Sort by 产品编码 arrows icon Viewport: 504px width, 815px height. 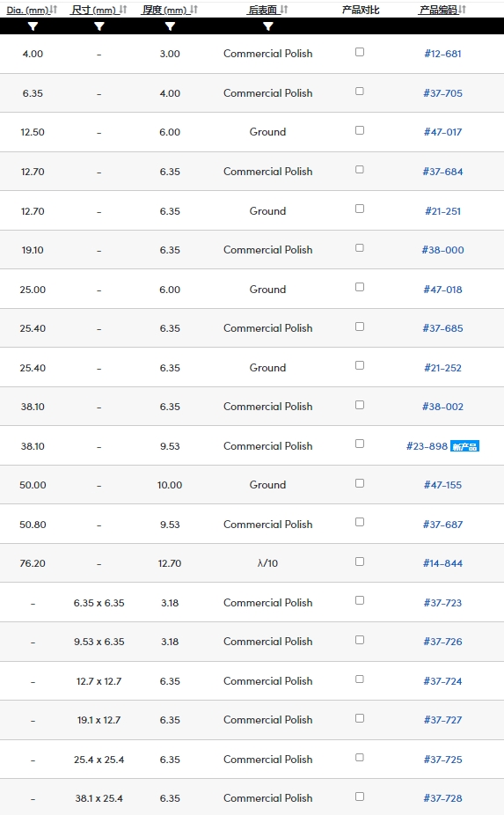coord(463,10)
